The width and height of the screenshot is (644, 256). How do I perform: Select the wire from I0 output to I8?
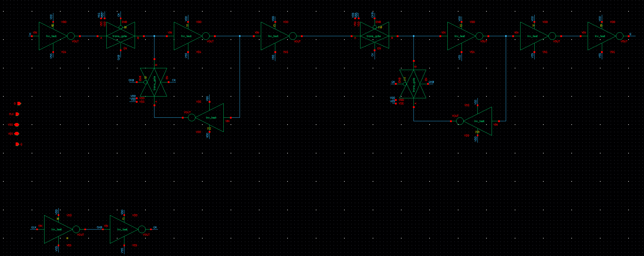coord(89,36)
